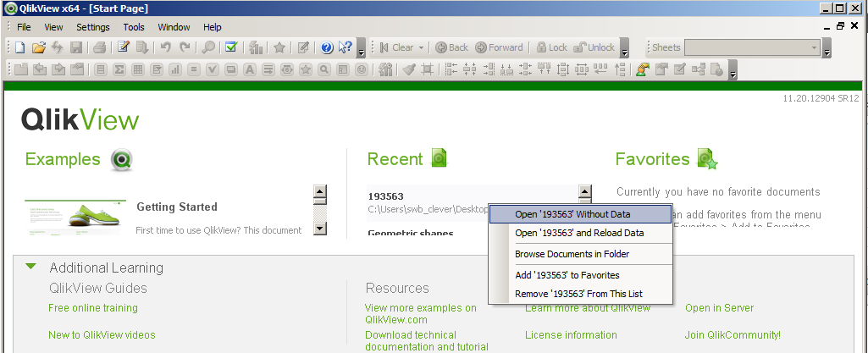Click the Create Chart bar icon

point(175,69)
